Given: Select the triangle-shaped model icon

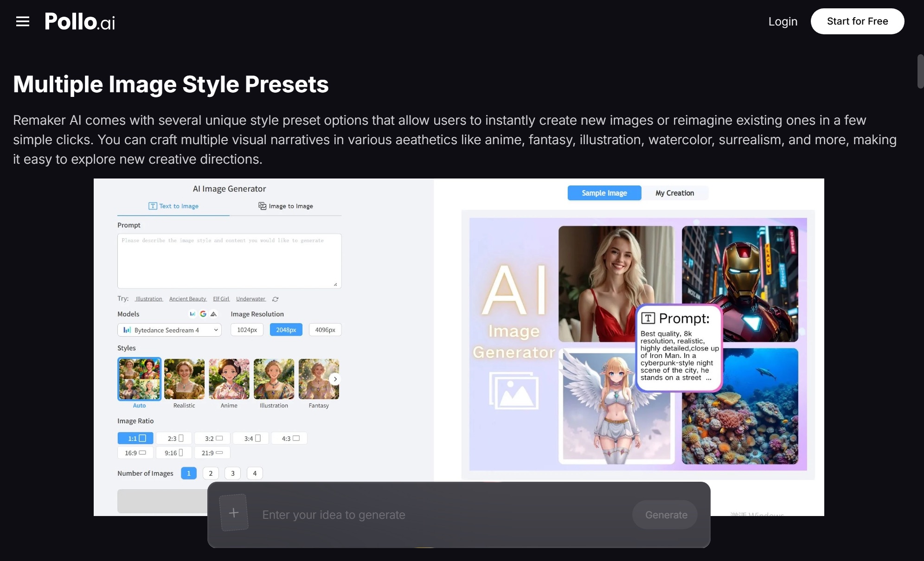Looking at the screenshot, I should coord(213,314).
